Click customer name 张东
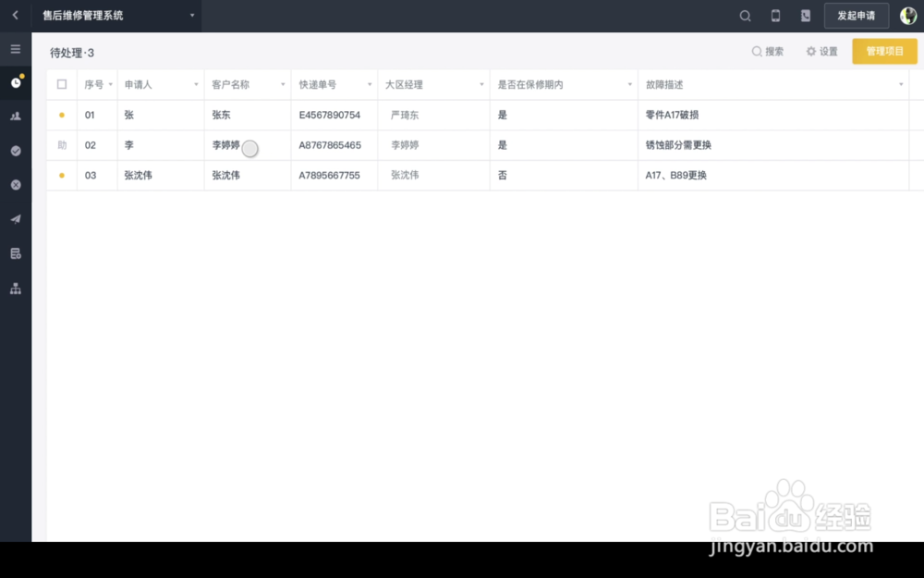Screen dimensions: 924x578 [x=222, y=115]
